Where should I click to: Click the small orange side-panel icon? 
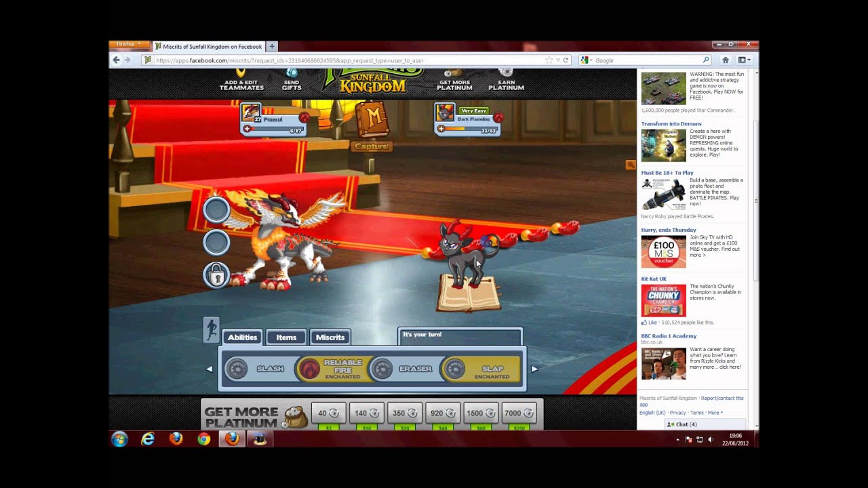tap(631, 165)
